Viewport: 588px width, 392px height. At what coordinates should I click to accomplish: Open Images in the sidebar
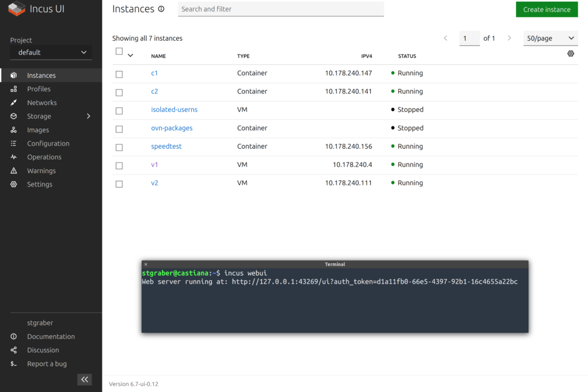coord(38,130)
